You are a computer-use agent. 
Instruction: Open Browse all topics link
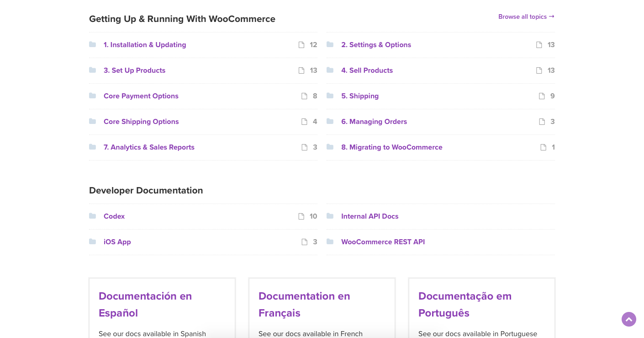pos(526,17)
